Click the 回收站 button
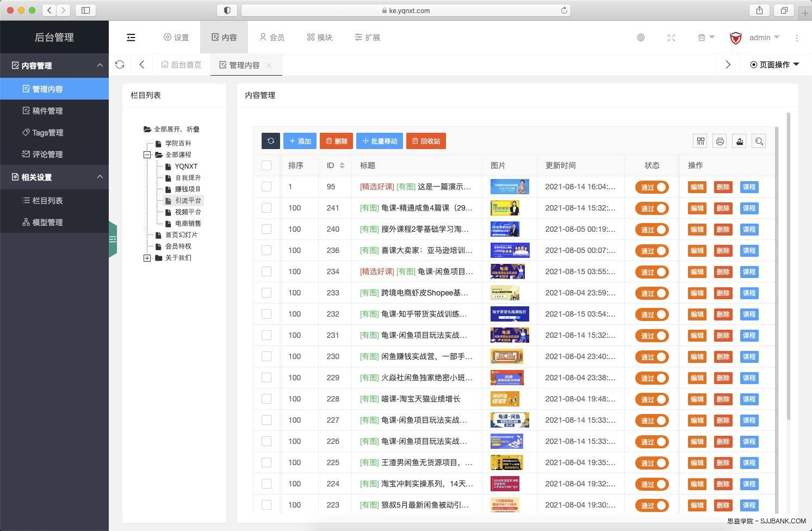The image size is (812, 531). 426,141
